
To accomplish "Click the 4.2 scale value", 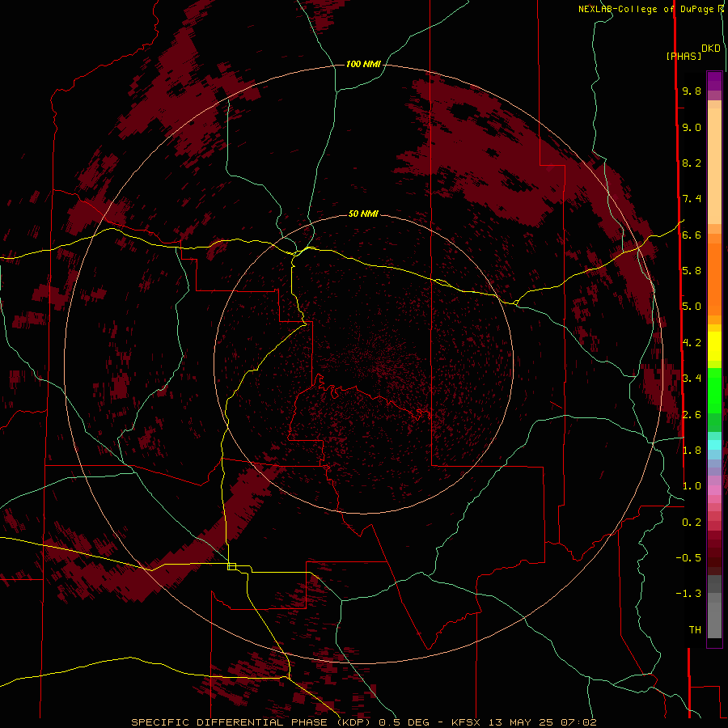I will click(x=692, y=343).
